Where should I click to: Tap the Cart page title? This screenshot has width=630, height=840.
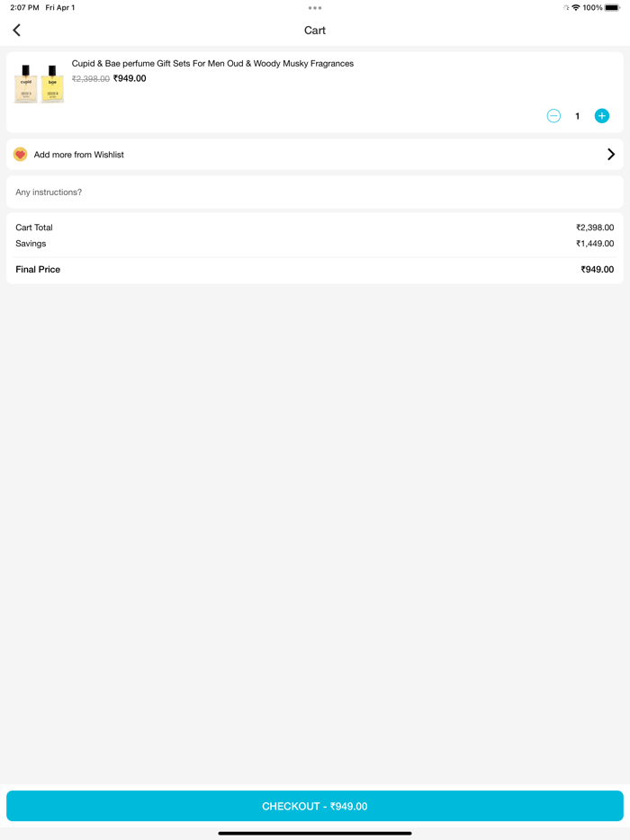(x=315, y=31)
